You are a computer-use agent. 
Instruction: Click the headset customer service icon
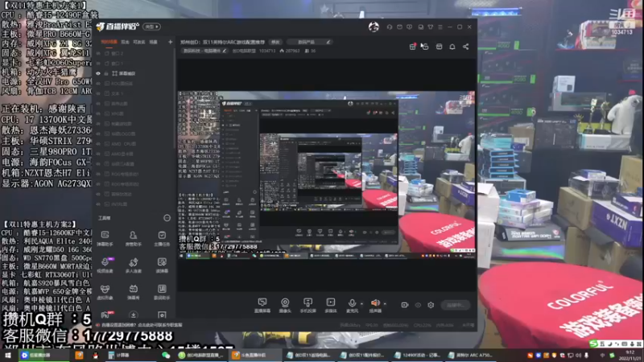point(390,27)
